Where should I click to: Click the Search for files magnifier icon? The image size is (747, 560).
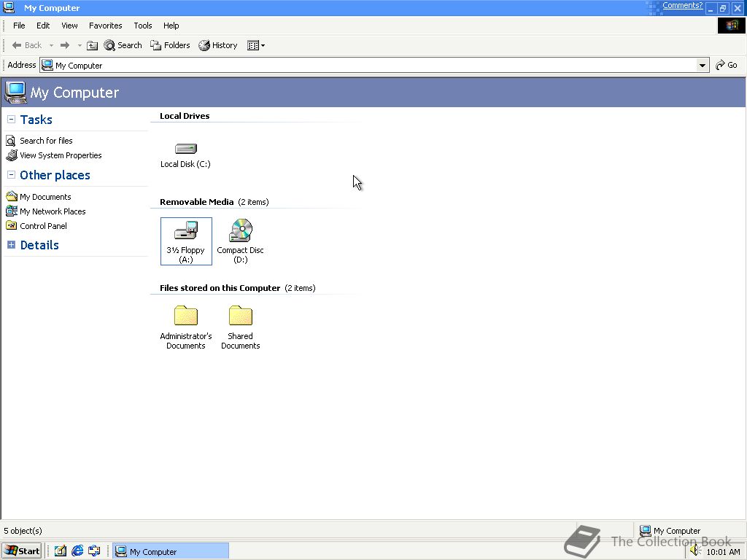pyautogui.click(x=10, y=141)
